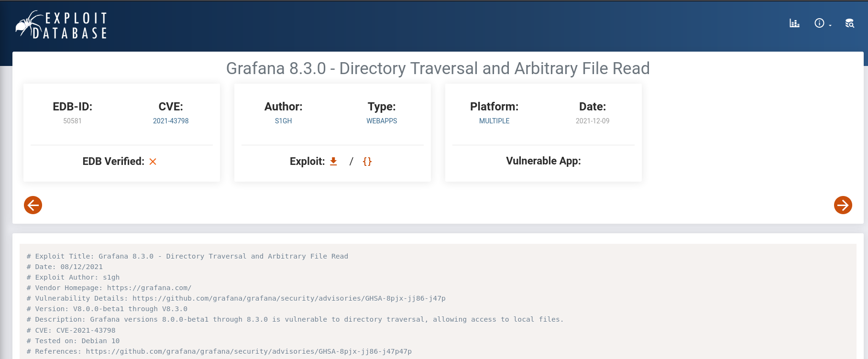Click the 'Vulnerable App:' label

pyautogui.click(x=543, y=161)
